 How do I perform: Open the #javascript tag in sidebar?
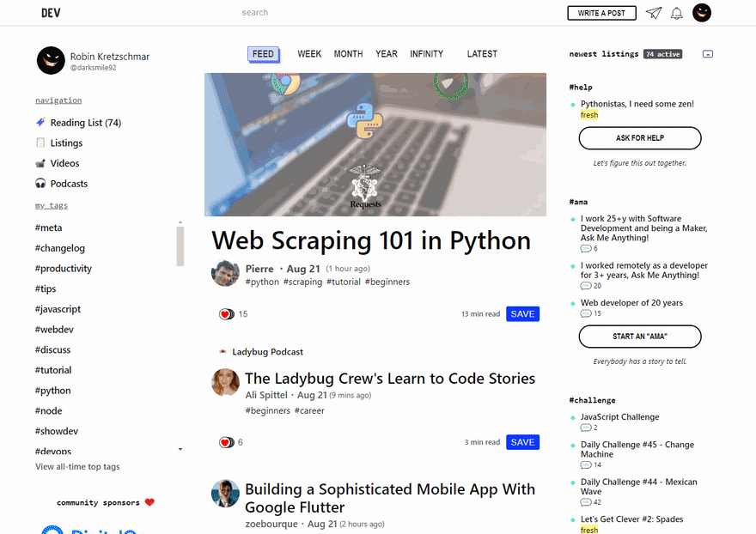[58, 309]
